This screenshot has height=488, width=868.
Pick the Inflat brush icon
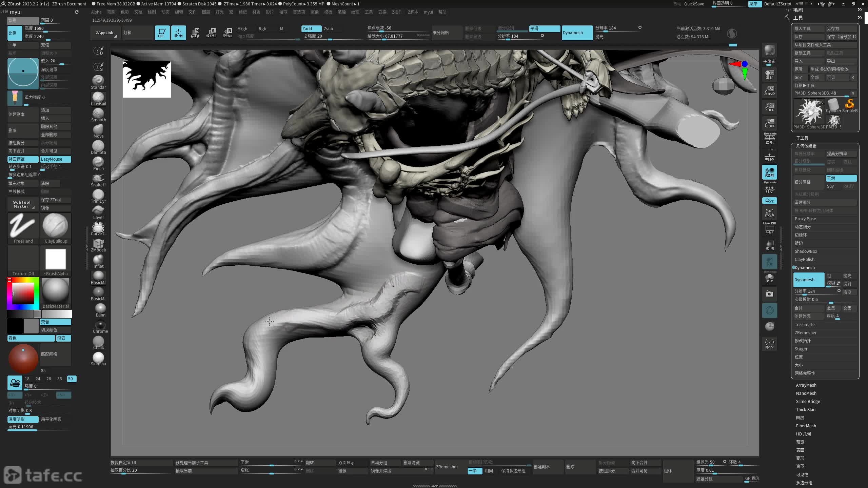pos(98,261)
